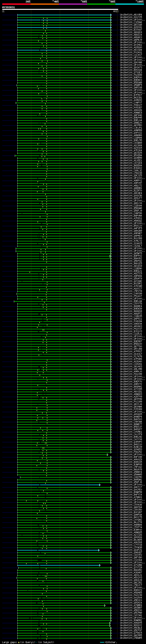The height and width of the screenshot is (644, 146).
Task: Open hit UniRef100_A9JSD4
Action: pyautogui.click(x=131, y=50)
